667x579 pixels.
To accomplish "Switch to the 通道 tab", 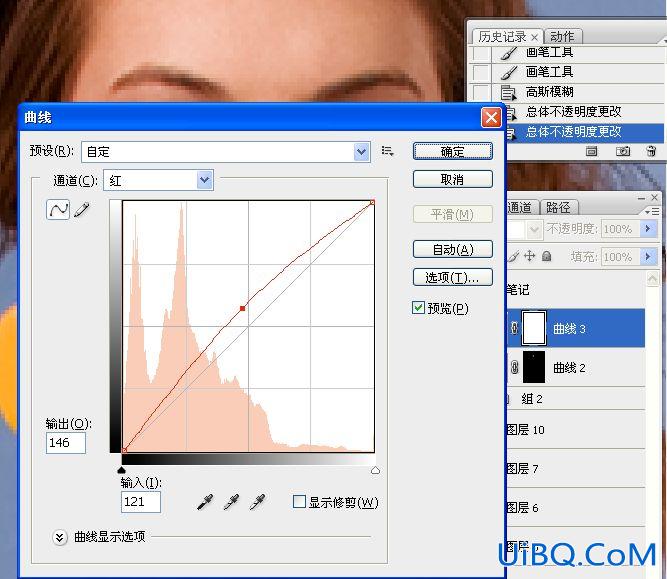I will click(519, 208).
